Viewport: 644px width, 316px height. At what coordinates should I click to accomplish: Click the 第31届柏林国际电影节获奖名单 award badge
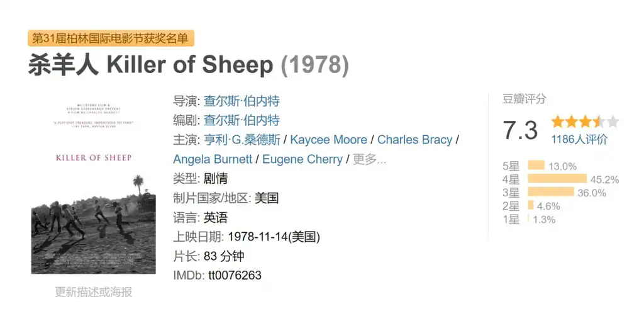tap(111, 38)
